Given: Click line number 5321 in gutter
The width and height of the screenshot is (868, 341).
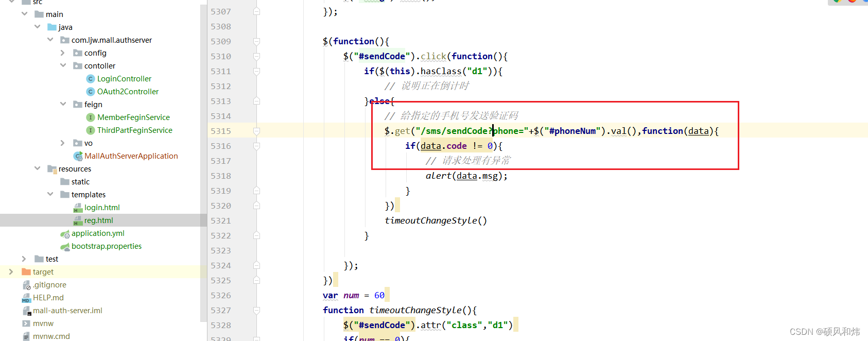Looking at the screenshot, I should click(x=221, y=220).
